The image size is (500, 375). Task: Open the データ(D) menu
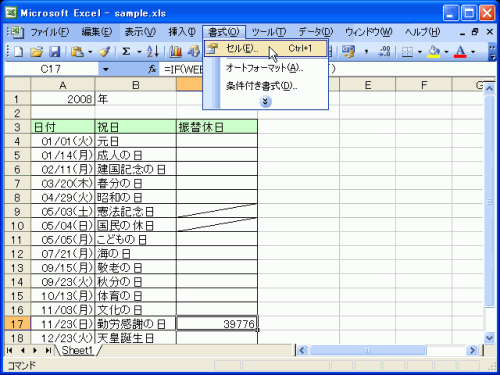point(316,32)
